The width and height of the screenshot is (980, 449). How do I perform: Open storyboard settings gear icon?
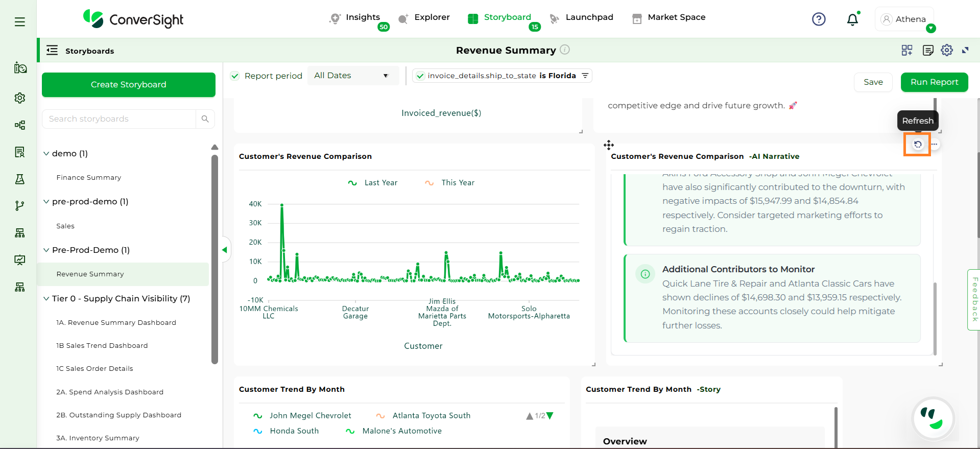tap(947, 50)
